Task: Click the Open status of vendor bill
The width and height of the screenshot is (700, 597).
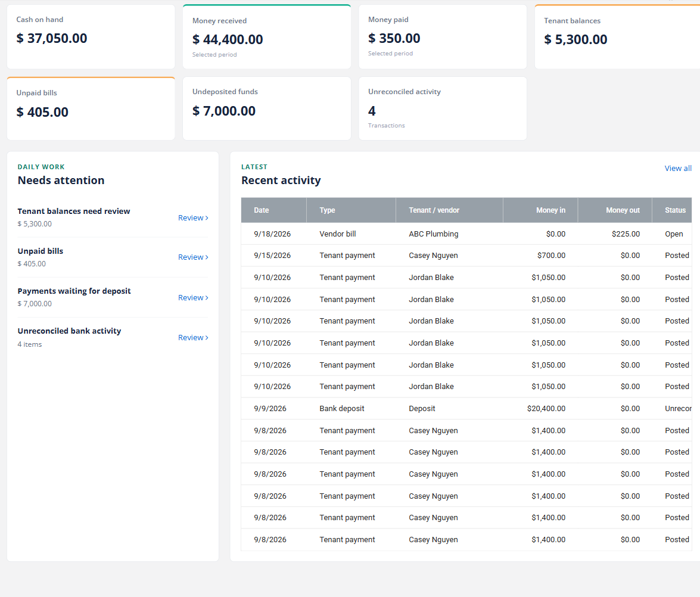Action: (674, 234)
